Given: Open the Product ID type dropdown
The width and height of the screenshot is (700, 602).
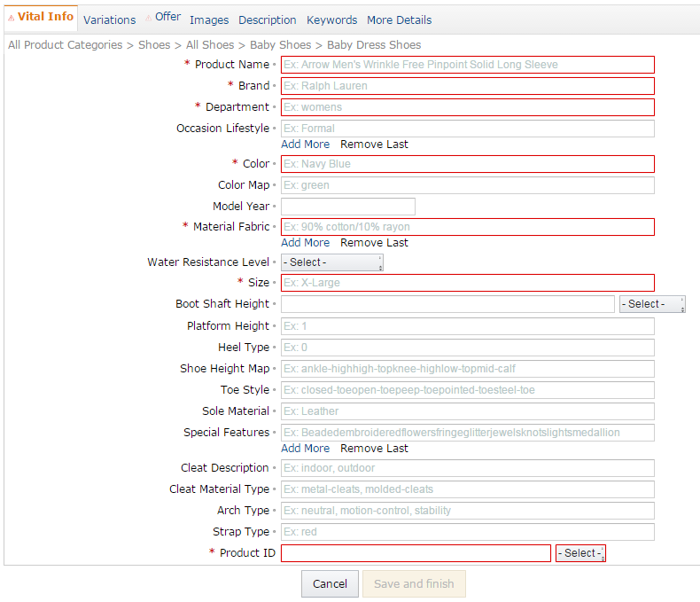Looking at the screenshot, I should tap(580, 553).
